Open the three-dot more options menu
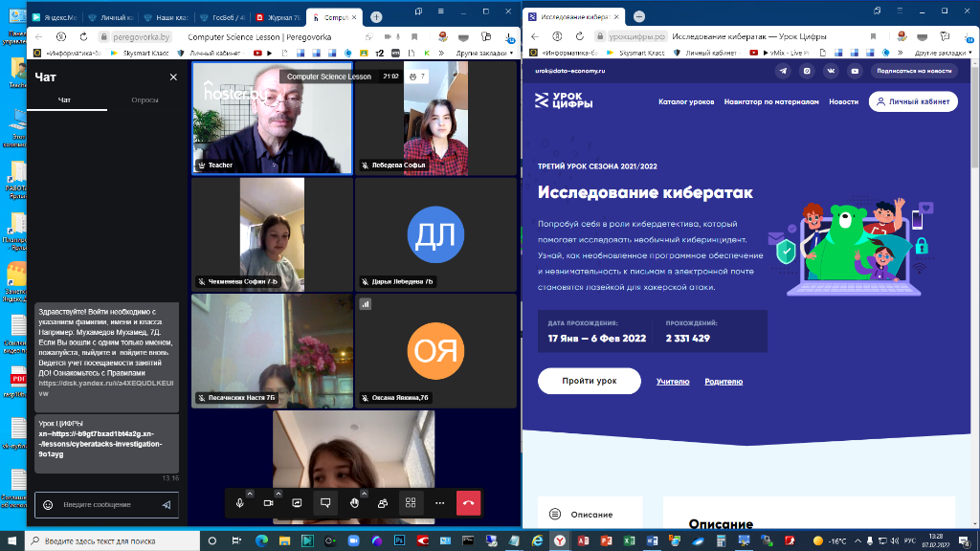Viewport: 980px width, 551px height. tap(439, 503)
